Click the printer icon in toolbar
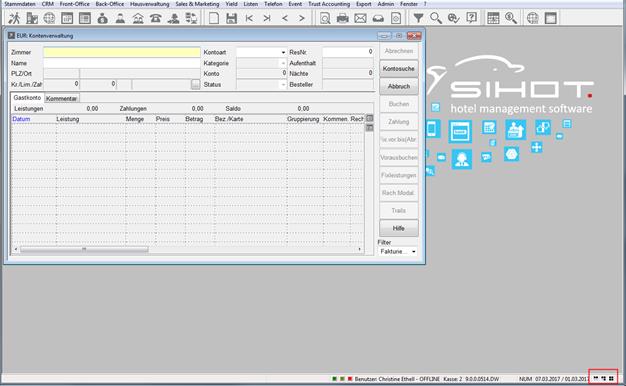626x386 pixels. 343,18
